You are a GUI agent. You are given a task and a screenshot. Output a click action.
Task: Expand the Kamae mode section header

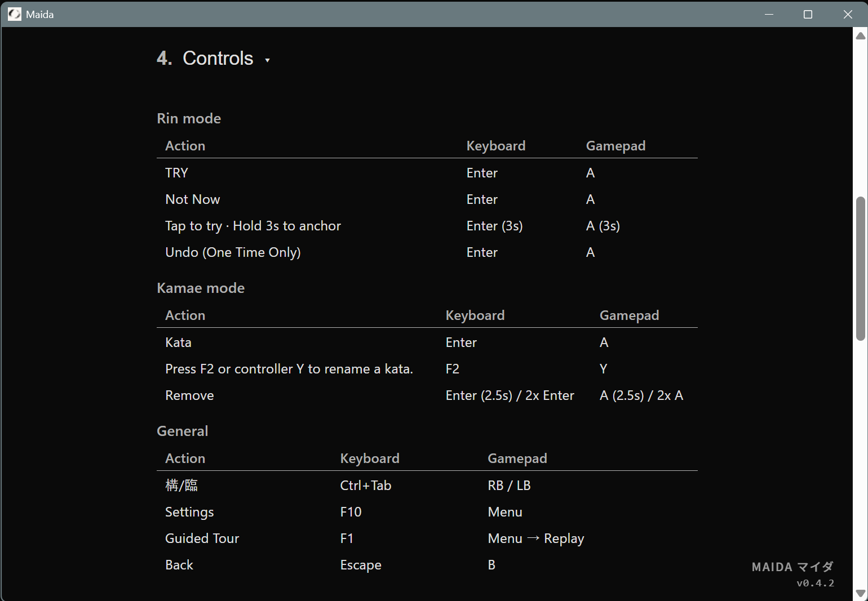click(201, 288)
